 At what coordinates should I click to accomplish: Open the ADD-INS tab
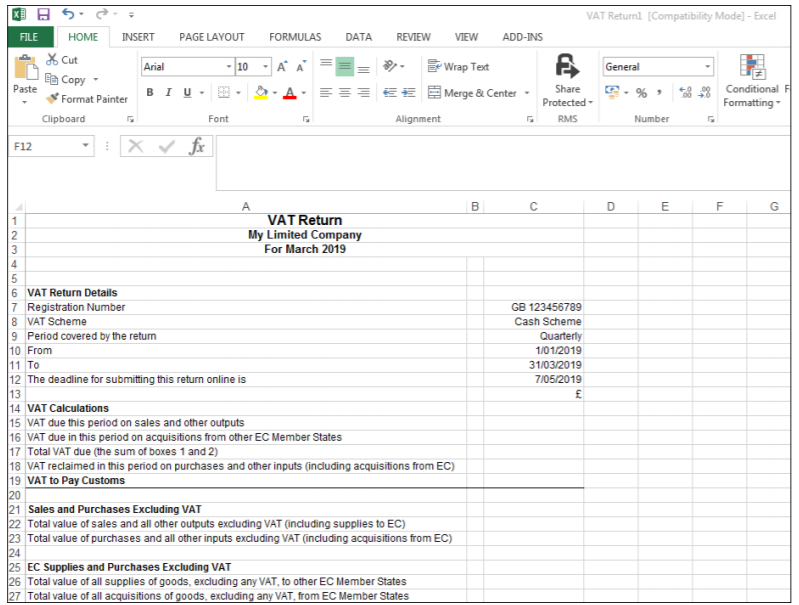click(522, 37)
